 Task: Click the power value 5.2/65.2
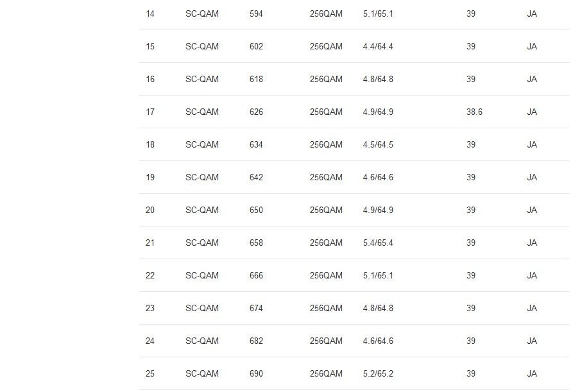coord(378,373)
